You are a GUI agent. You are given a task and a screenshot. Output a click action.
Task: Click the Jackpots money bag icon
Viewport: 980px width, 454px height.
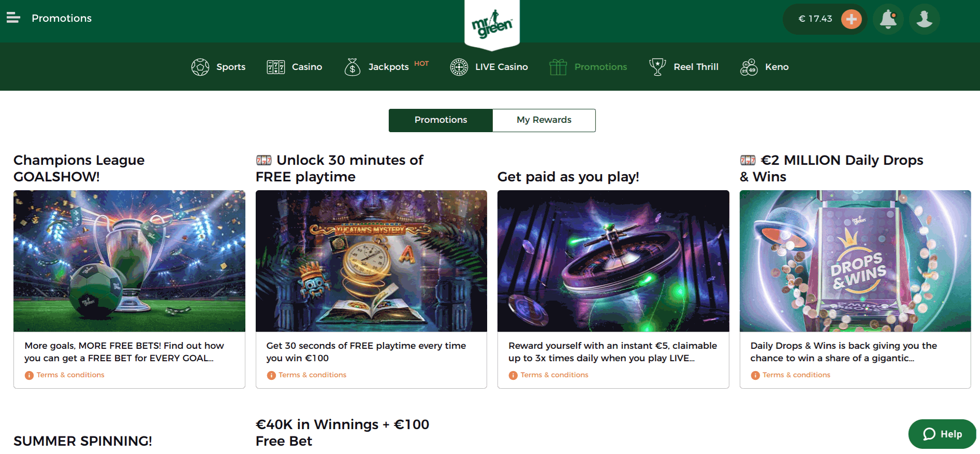point(353,67)
